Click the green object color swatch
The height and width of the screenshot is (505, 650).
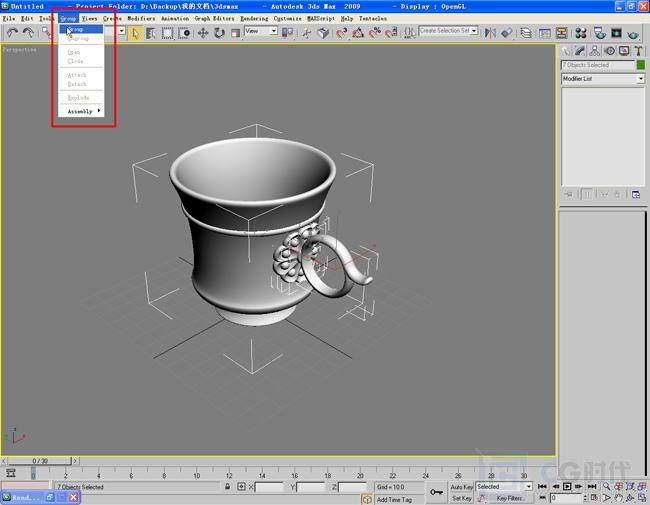(641, 65)
